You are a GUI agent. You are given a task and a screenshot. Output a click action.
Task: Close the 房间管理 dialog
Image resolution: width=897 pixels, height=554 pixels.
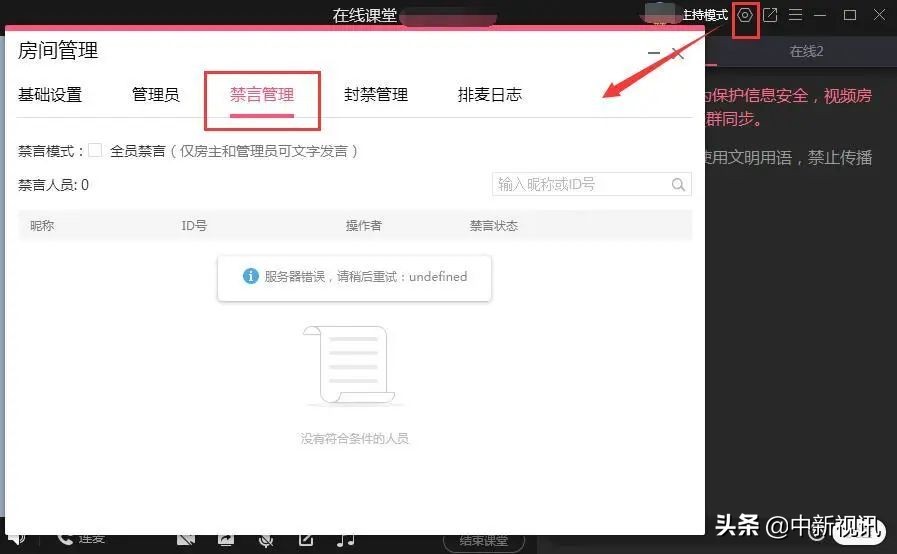(x=678, y=54)
